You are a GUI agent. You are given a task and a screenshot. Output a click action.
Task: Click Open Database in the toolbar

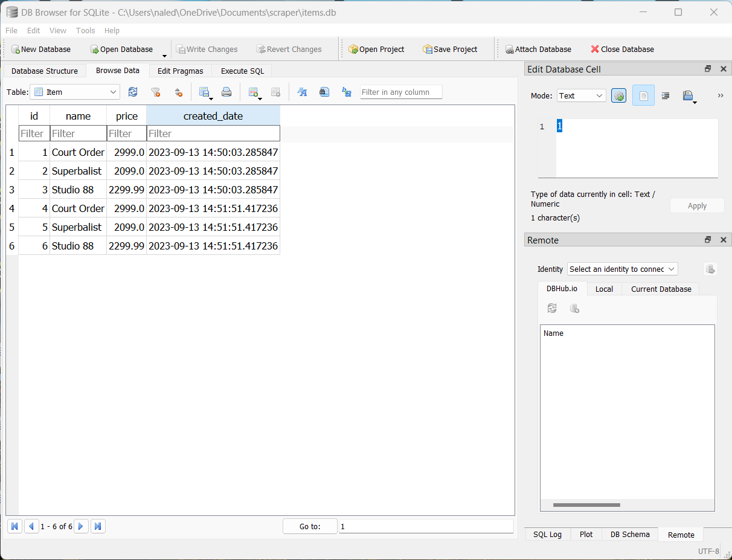[121, 49]
